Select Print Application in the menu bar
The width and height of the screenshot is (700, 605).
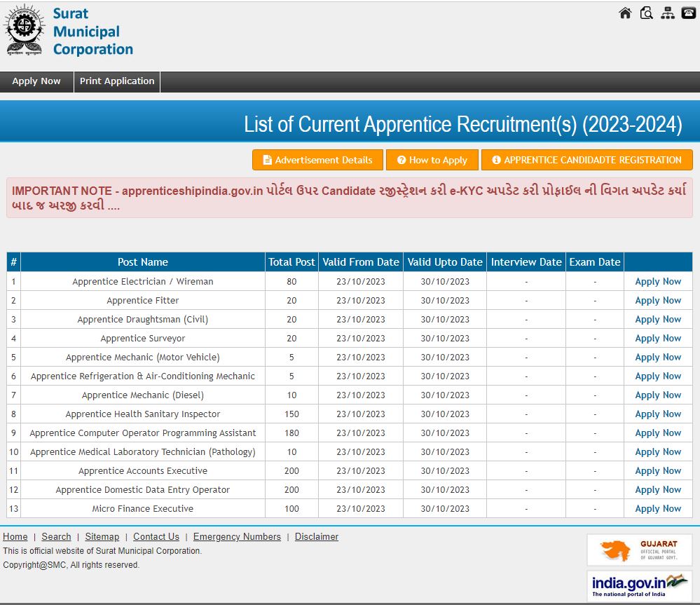pyautogui.click(x=117, y=81)
